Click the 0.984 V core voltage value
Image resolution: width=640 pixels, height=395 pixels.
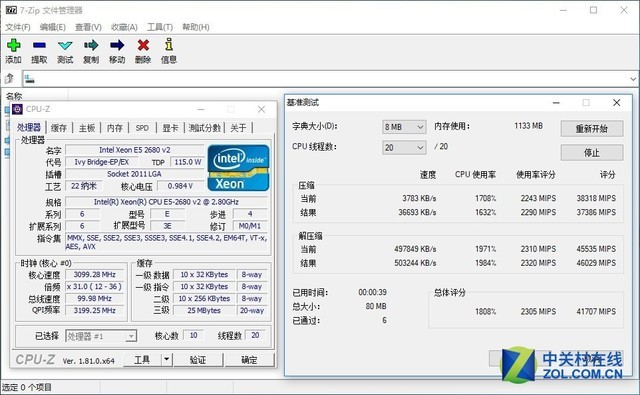tap(180, 186)
